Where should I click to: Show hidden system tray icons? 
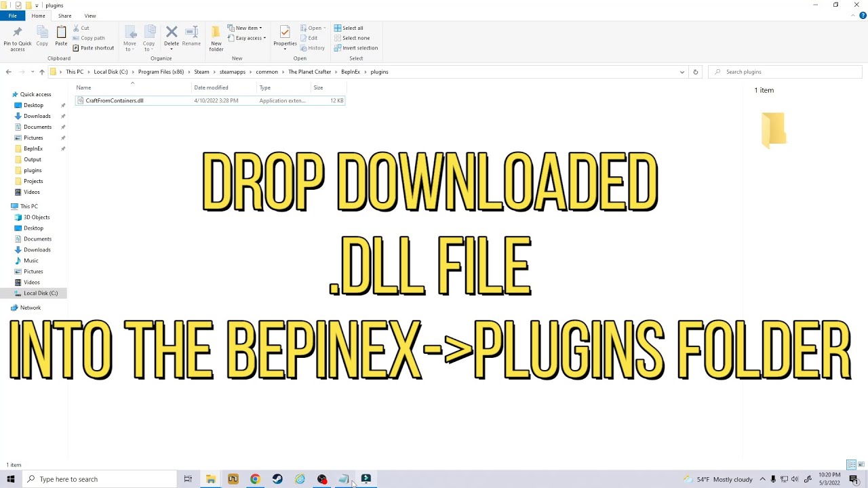tap(762, 479)
